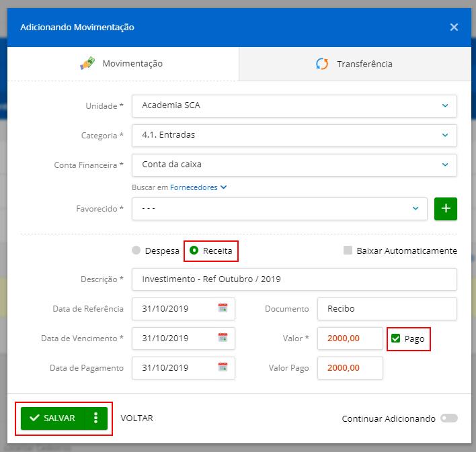Open calendar for Data de Vencimento

tap(223, 337)
